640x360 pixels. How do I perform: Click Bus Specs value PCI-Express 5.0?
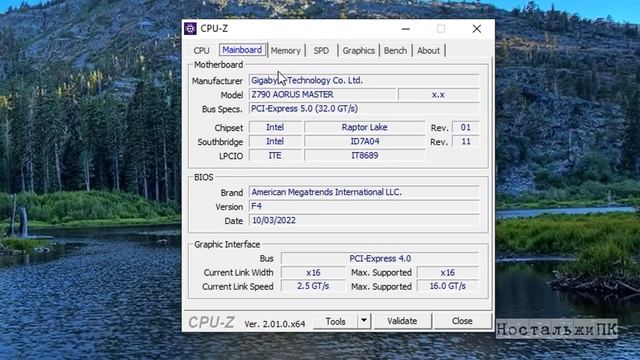coord(364,109)
